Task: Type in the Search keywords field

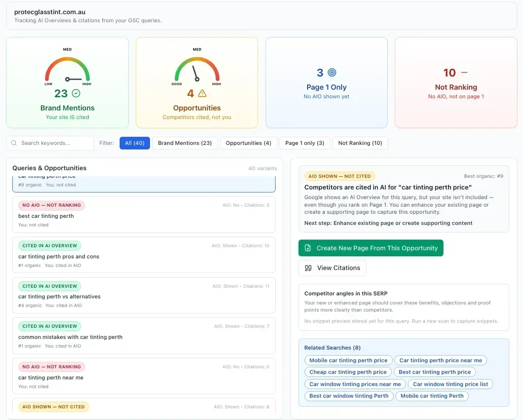Action: 56,143
